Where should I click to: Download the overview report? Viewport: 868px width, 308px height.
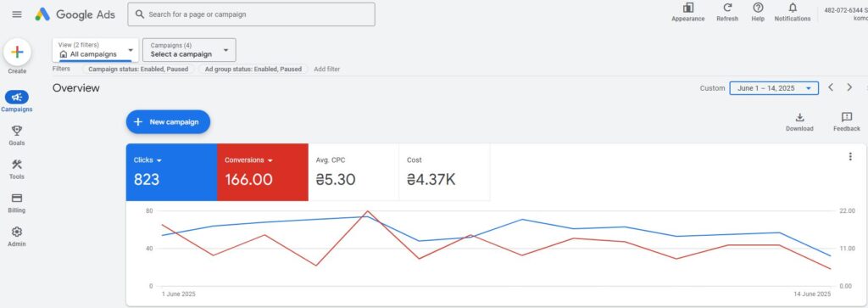(x=799, y=122)
